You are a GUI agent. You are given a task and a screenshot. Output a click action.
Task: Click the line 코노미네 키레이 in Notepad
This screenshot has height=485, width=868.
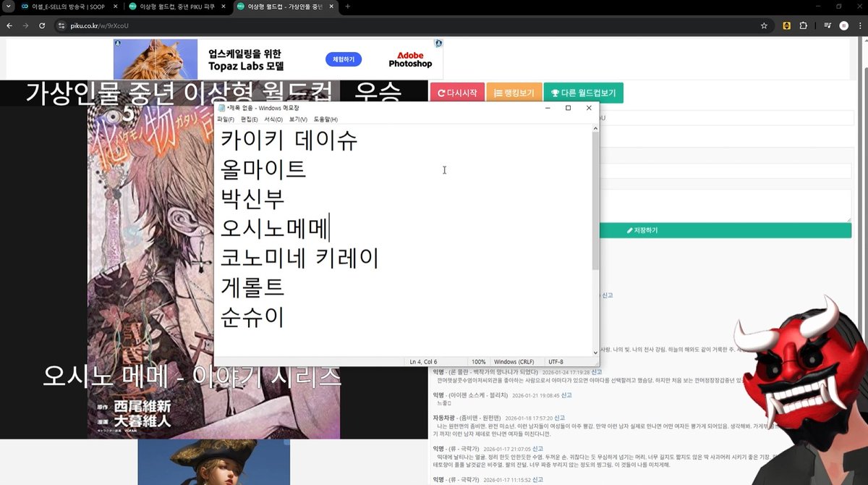coord(299,258)
